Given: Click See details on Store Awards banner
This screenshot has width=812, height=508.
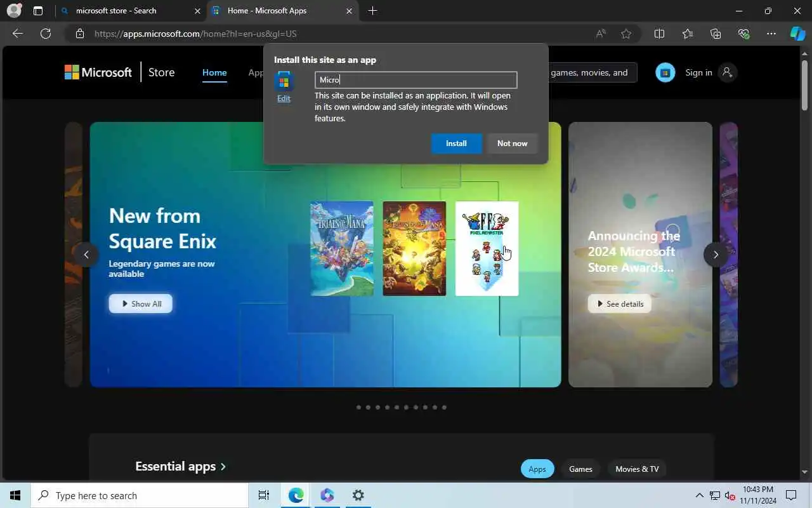Looking at the screenshot, I should pos(620,304).
